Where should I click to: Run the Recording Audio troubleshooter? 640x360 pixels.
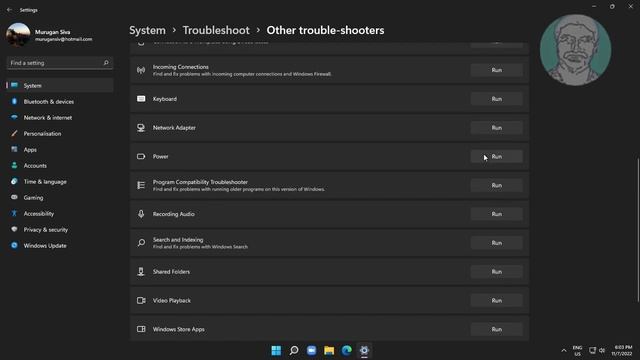point(496,214)
